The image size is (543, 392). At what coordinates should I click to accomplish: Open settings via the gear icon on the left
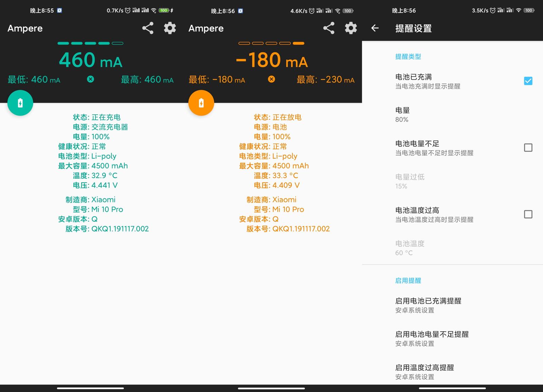170,28
